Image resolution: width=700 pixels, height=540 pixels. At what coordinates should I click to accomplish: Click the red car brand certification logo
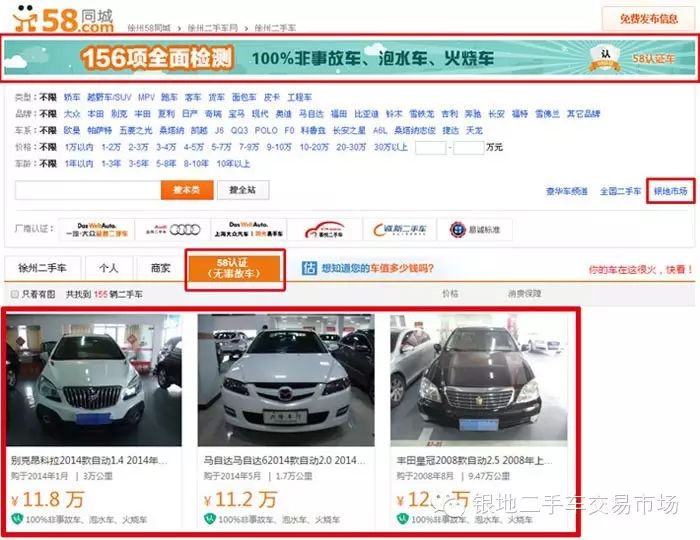[325, 230]
